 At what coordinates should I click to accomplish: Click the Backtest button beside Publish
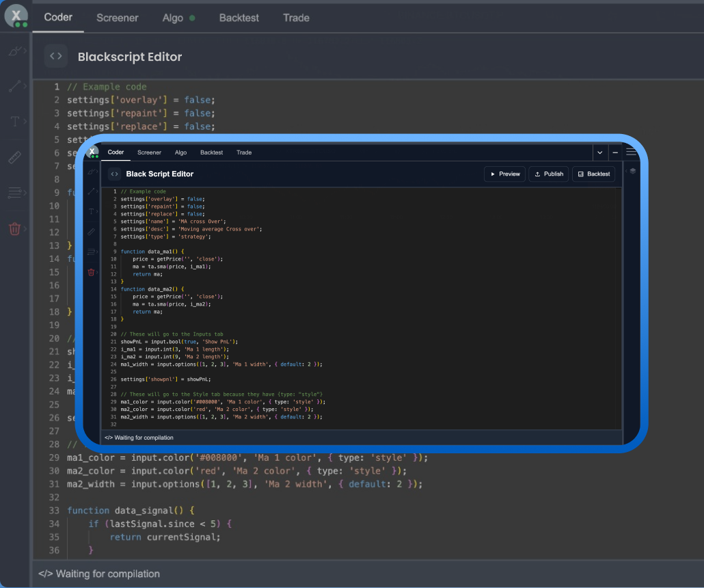point(593,174)
